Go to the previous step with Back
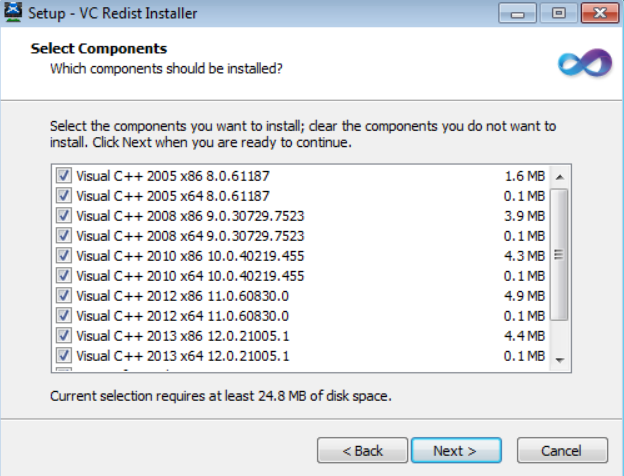Screen dimensions: 624x476 point(362,451)
